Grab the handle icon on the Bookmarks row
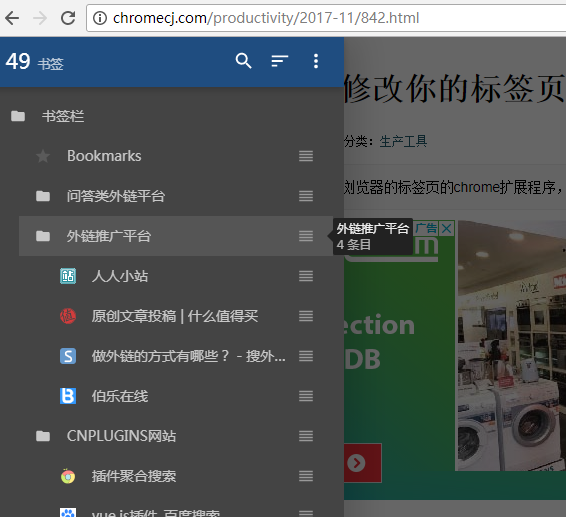 click(x=306, y=156)
